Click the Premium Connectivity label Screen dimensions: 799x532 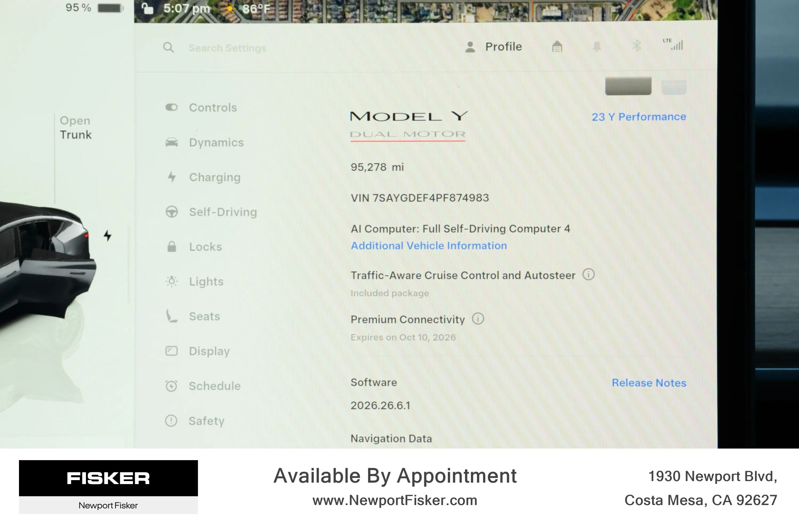click(x=407, y=319)
